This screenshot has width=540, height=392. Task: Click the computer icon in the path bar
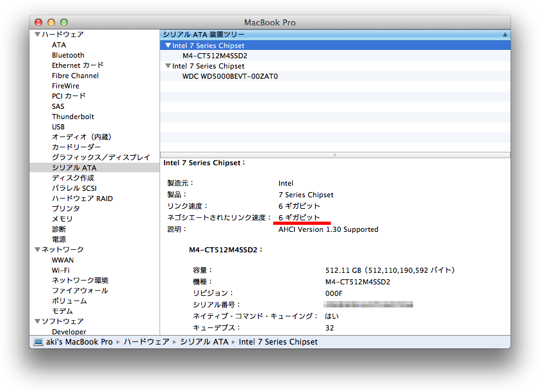coord(38,342)
